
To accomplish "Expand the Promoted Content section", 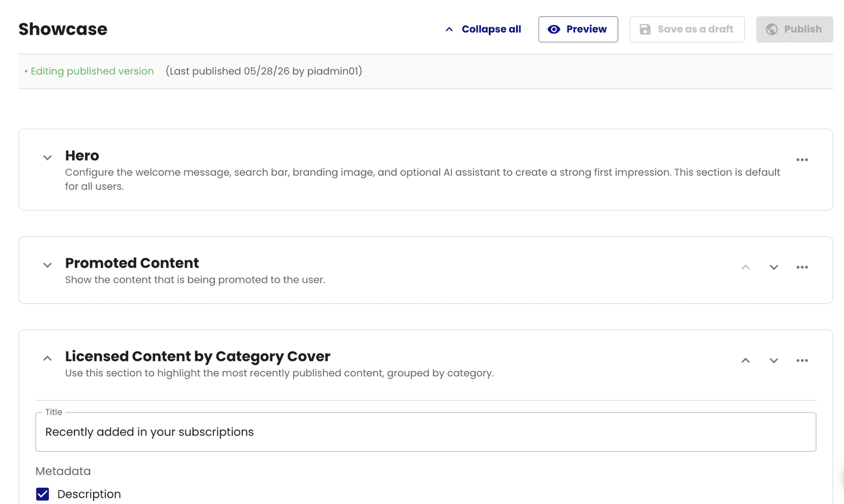I will point(47,265).
